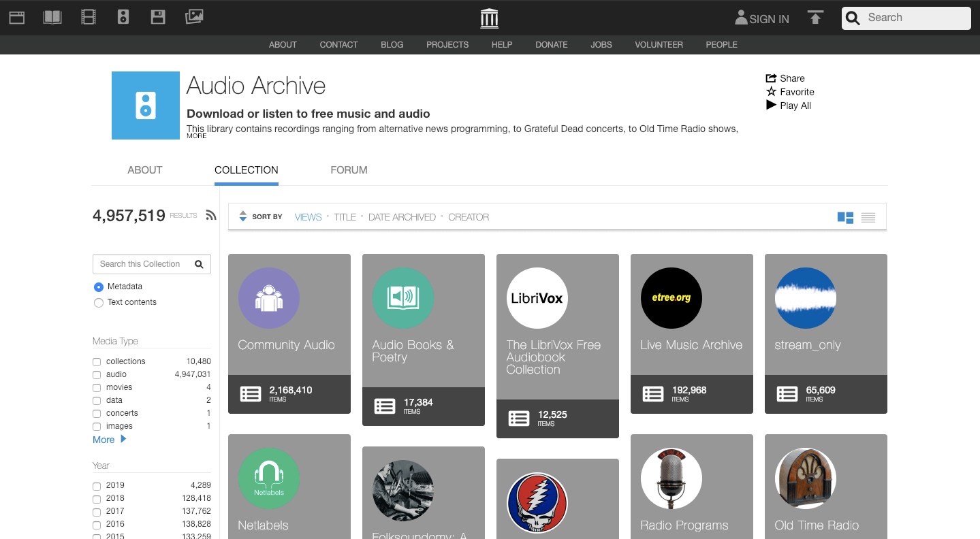Click the RSS feed icon beside results count
980x539 pixels.
pyautogui.click(x=211, y=215)
